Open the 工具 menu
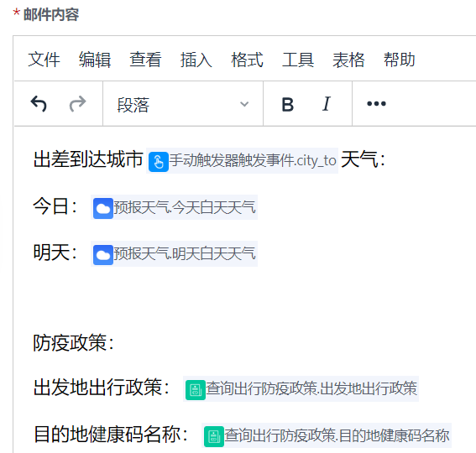 (298, 60)
